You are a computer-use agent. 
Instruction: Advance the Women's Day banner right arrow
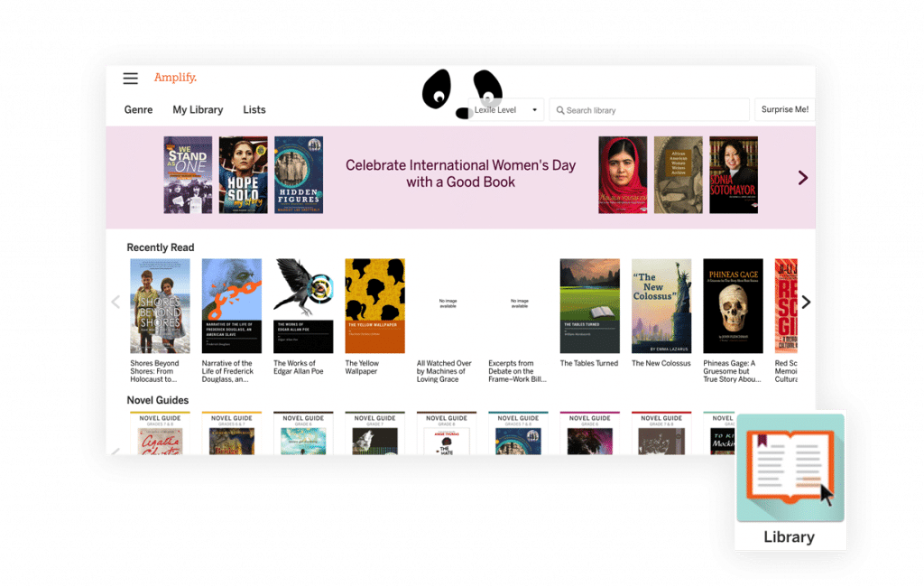802,178
